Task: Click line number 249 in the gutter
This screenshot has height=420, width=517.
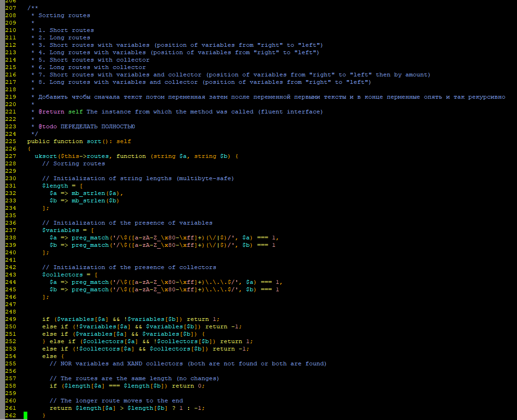Action: tap(10, 319)
